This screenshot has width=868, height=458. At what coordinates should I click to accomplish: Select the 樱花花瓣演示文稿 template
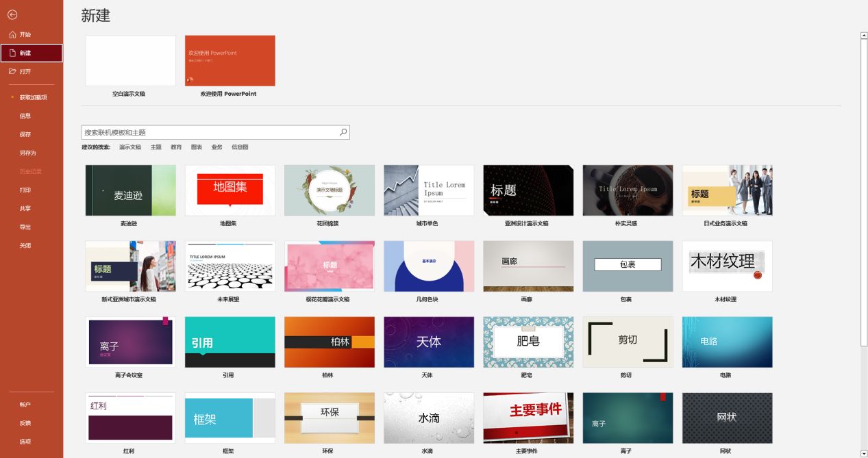[330, 266]
